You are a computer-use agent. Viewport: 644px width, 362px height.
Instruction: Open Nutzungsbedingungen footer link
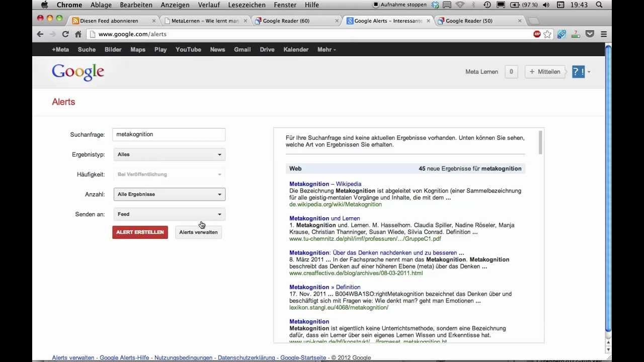(x=183, y=358)
